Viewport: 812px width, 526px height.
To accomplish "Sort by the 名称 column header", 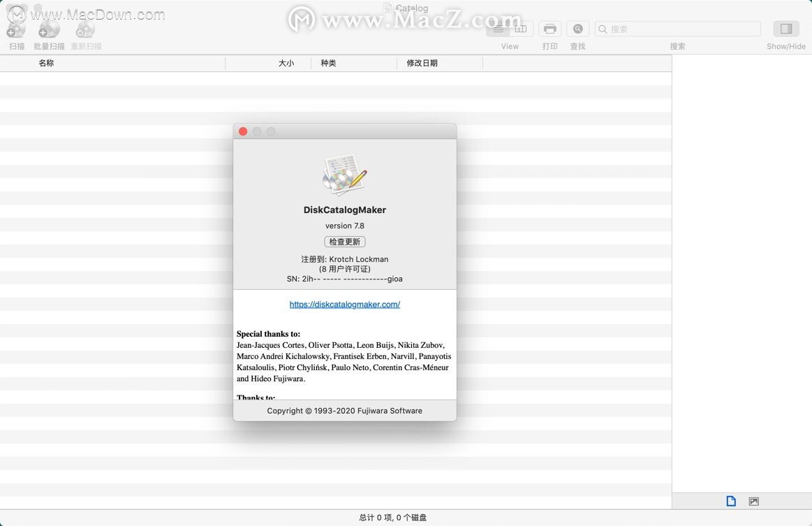I will click(x=46, y=63).
